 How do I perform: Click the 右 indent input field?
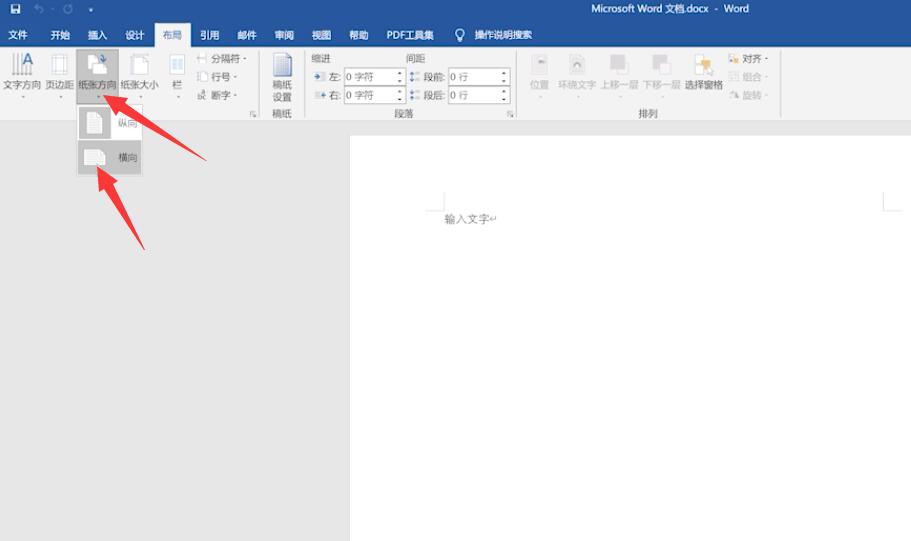[370, 95]
